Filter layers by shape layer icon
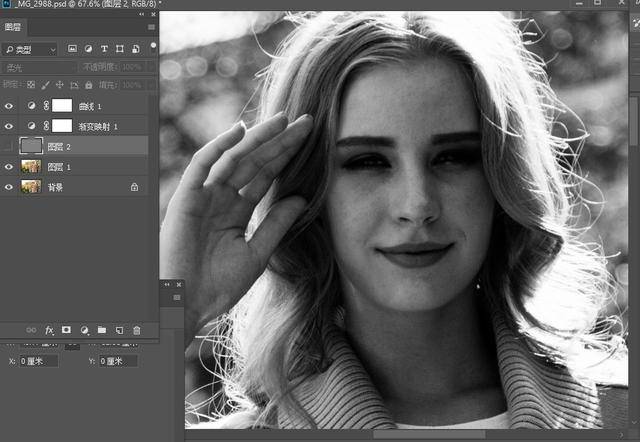Screen dimensions: 640x442 point(120,49)
